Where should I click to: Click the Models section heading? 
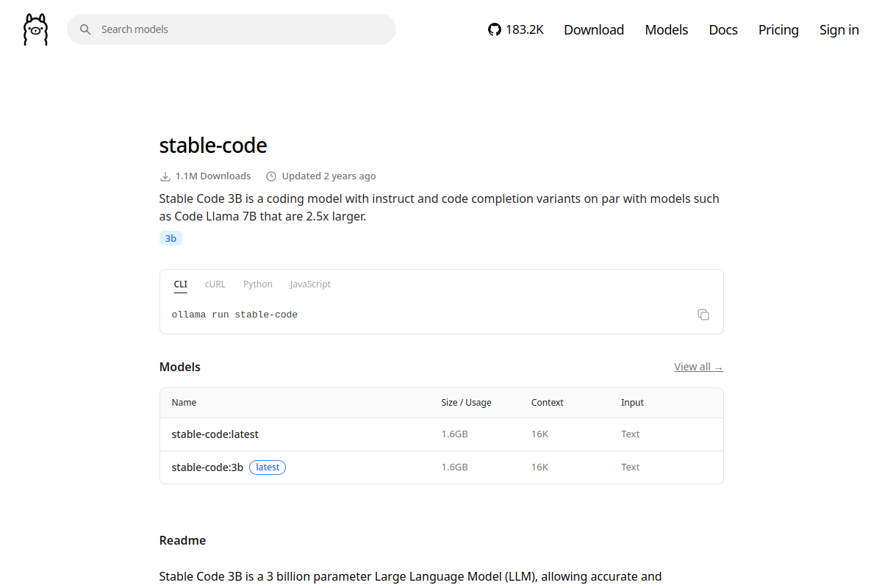179,367
